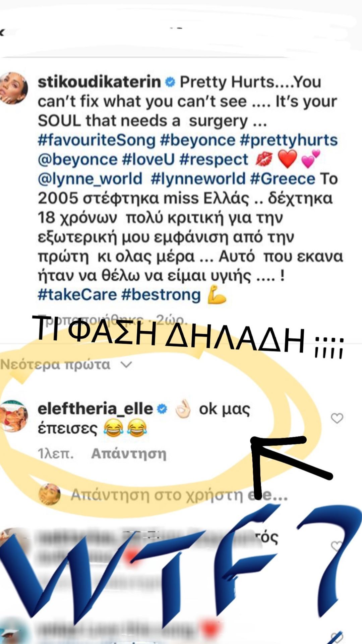
Task: Like the eleftheria_elle comment with heart
Action: (x=337, y=418)
